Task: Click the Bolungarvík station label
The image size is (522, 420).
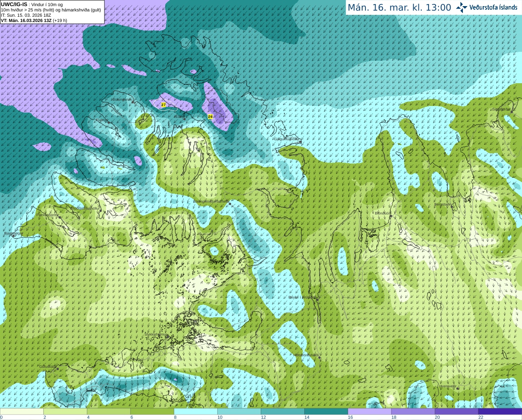Action: point(122,99)
